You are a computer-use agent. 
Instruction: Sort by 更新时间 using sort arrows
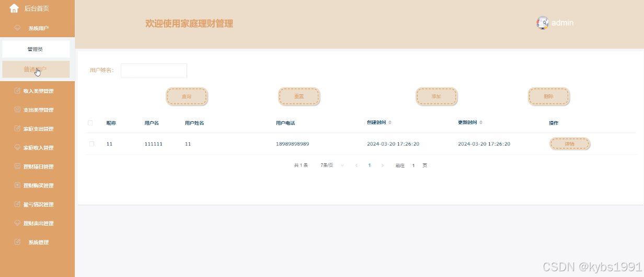(x=481, y=123)
